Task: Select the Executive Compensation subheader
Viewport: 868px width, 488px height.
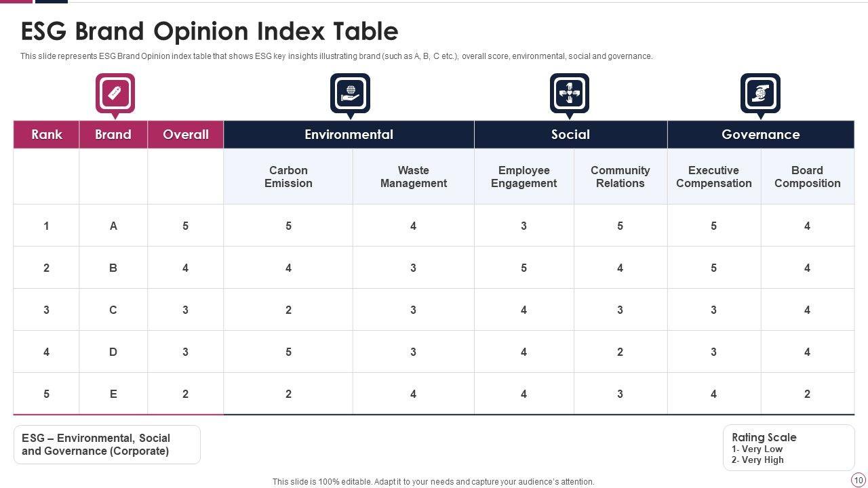Action: pos(713,177)
